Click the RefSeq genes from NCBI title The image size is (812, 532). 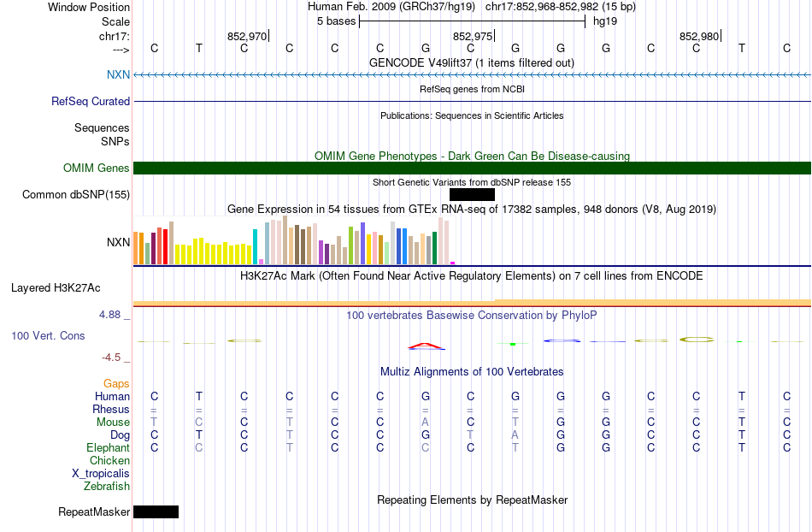(x=473, y=89)
